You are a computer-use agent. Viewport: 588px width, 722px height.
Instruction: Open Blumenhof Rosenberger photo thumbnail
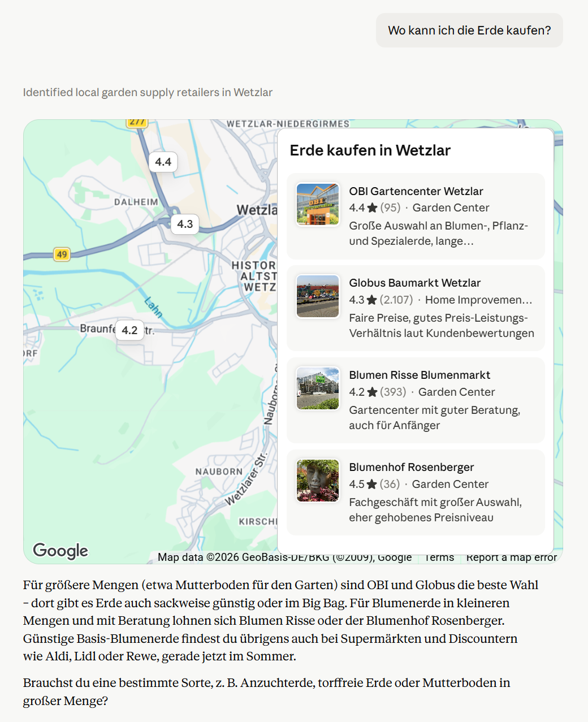click(318, 481)
